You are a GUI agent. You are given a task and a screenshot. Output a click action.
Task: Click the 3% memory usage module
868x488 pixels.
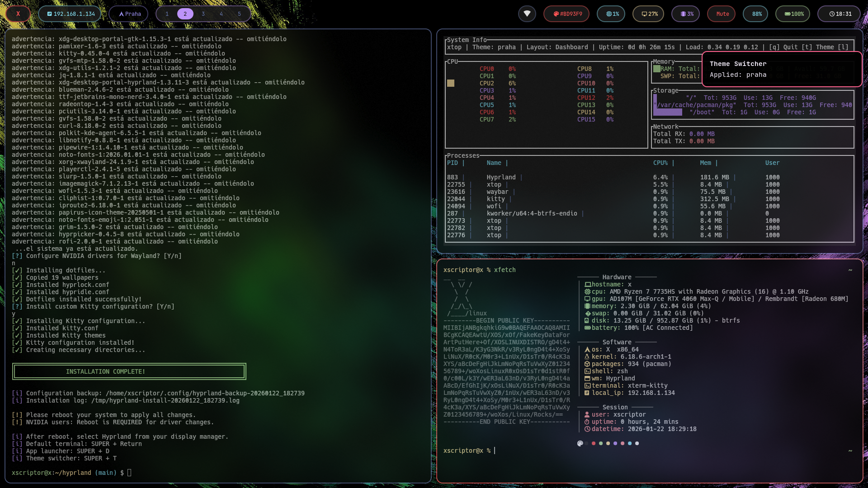coord(686,14)
